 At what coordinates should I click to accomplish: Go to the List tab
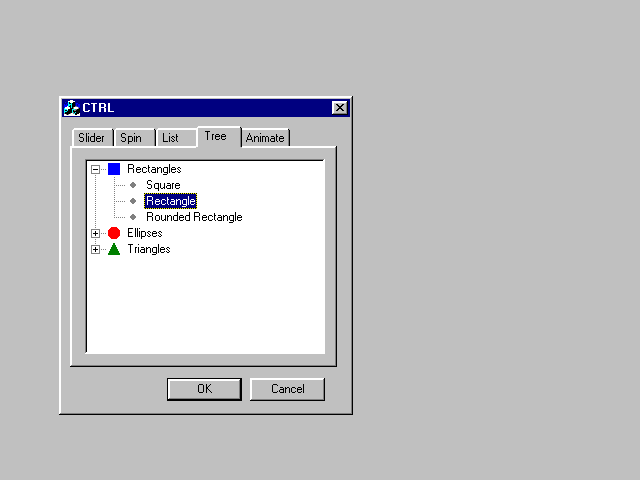[x=171, y=138]
